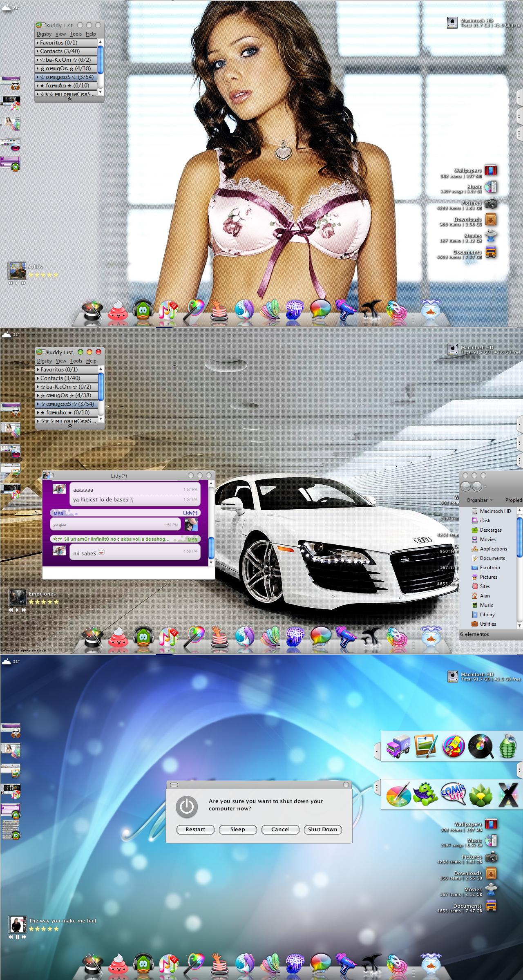Open the Bart Simpson round icon
Image resolution: width=523 pixels, height=980 pixels.
[x=453, y=746]
